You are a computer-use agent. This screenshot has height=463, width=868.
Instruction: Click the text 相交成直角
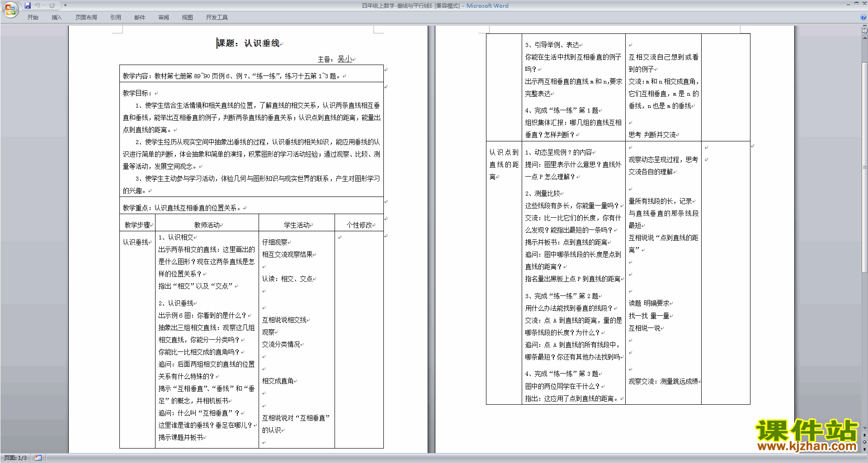pos(278,381)
